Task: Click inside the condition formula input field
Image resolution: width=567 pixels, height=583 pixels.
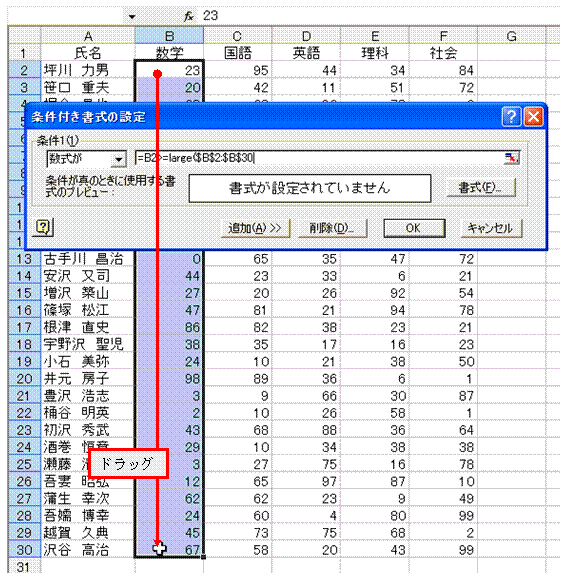Action: click(320, 158)
